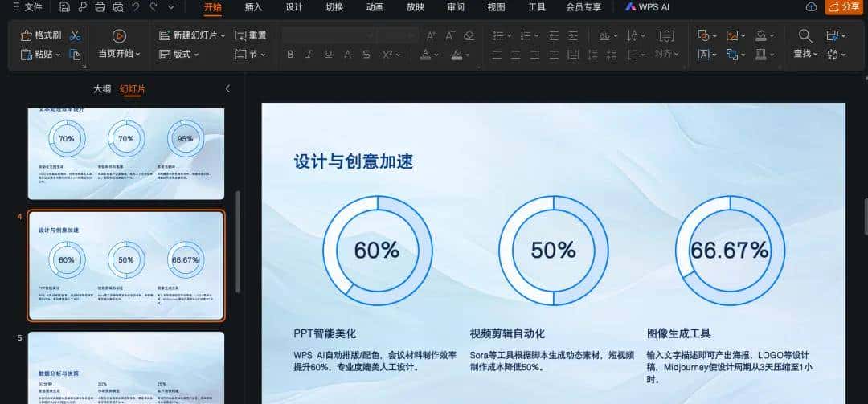This screenshot has height=404, width=868.
Task: Switch to the Design (设计) tab
Action: [294, 7]
